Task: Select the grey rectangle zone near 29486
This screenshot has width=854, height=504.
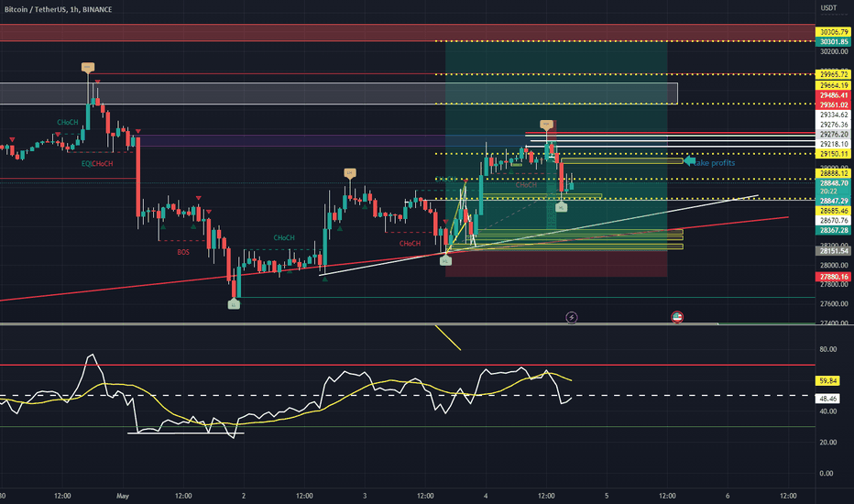Action: click(339, 93)
